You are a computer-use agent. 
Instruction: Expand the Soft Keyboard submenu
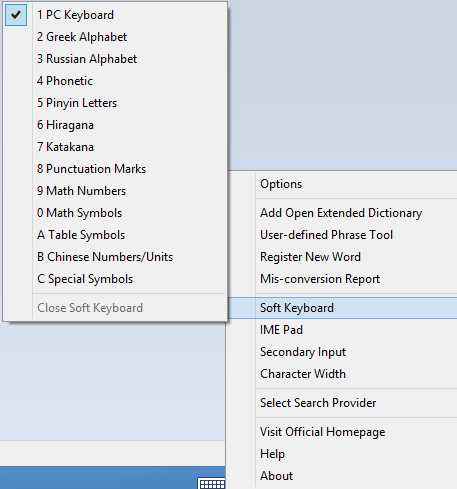tap(342, 308)
